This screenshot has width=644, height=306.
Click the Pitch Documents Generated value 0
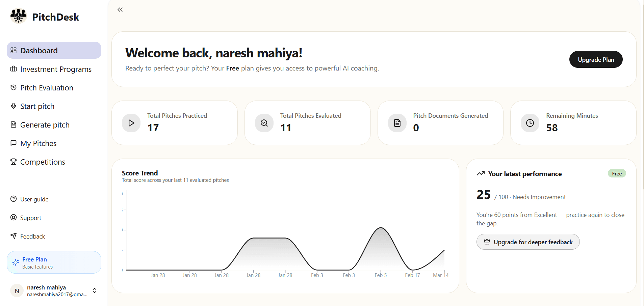(x=416, y=128)
